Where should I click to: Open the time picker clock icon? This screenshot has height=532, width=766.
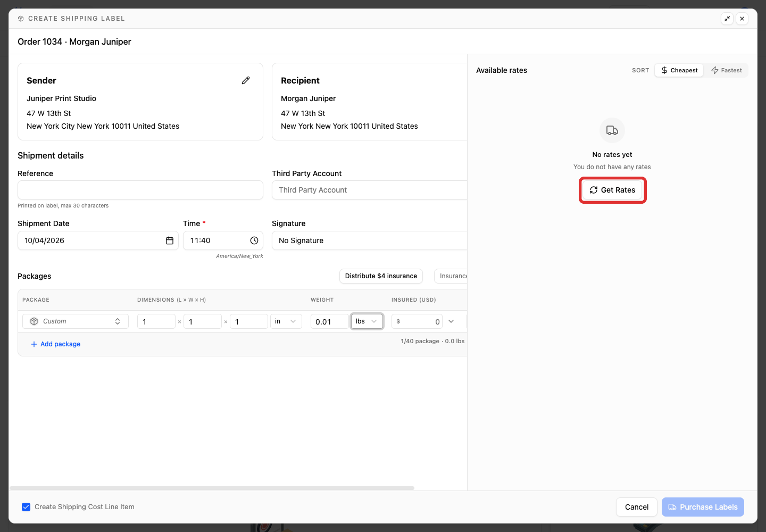tap(254, 240)
